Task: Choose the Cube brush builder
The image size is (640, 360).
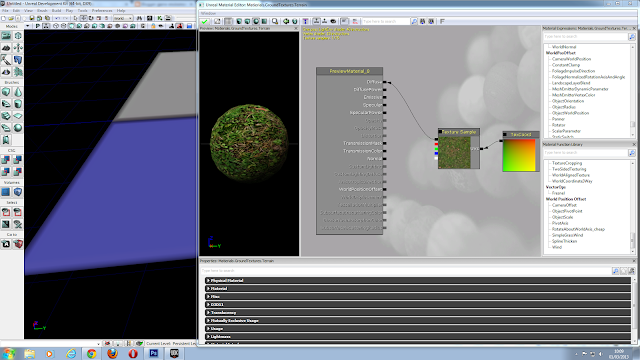Action: pos(6,92)
